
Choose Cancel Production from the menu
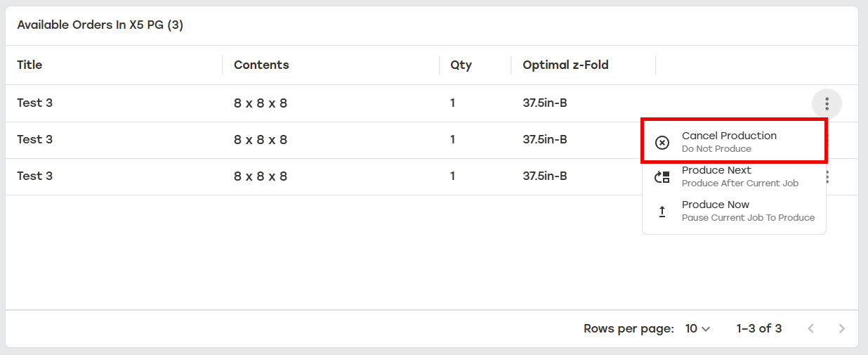pos(734,142)
